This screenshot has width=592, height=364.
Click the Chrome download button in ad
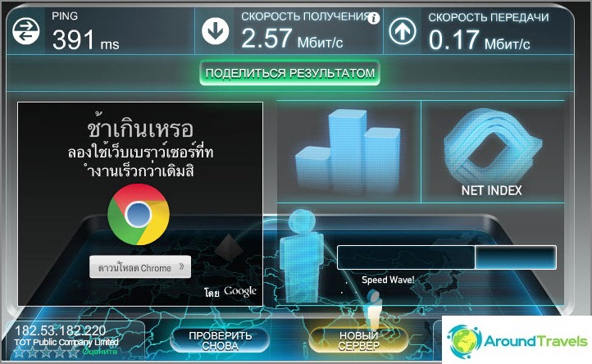coord(140,267)
